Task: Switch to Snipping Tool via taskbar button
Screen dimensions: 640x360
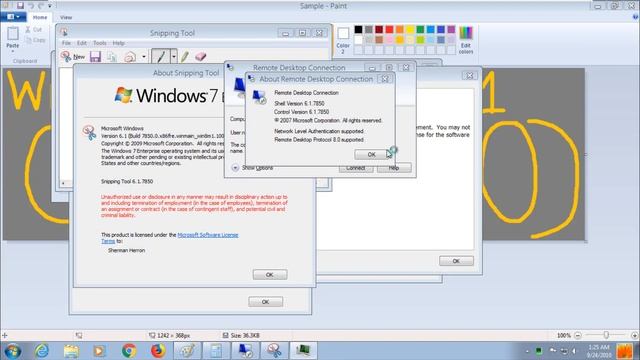Action: click(274, 351)
